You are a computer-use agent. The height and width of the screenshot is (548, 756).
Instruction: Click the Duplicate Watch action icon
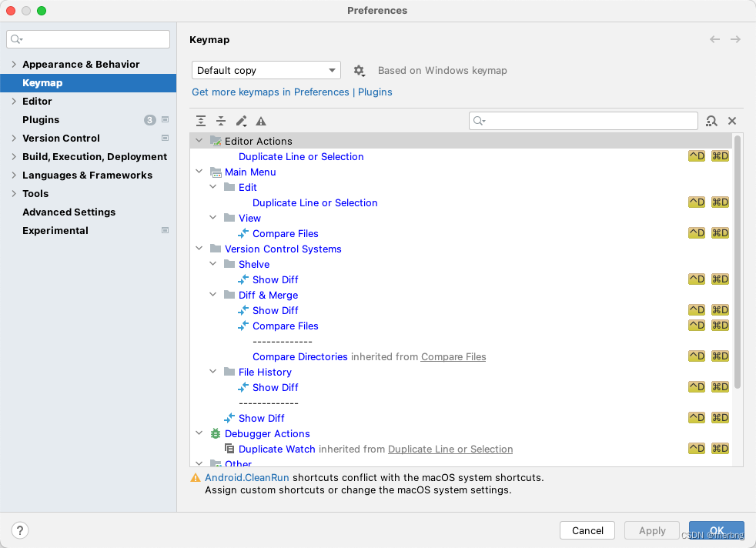pyautogui.click(x=229, y=449)
